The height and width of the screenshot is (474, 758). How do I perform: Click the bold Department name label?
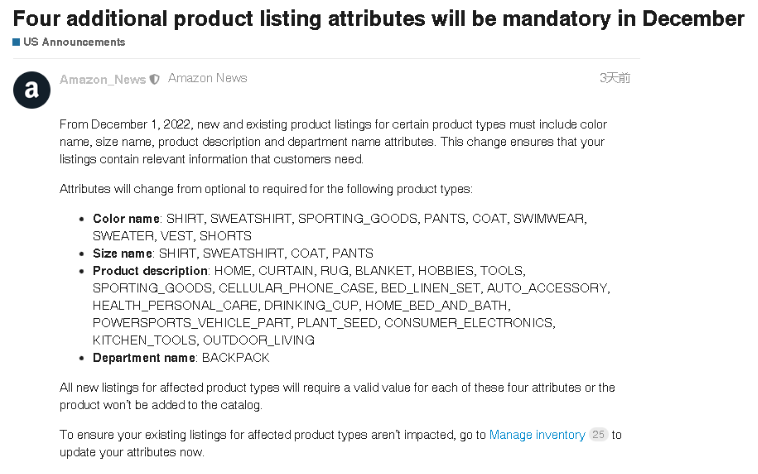144,358
